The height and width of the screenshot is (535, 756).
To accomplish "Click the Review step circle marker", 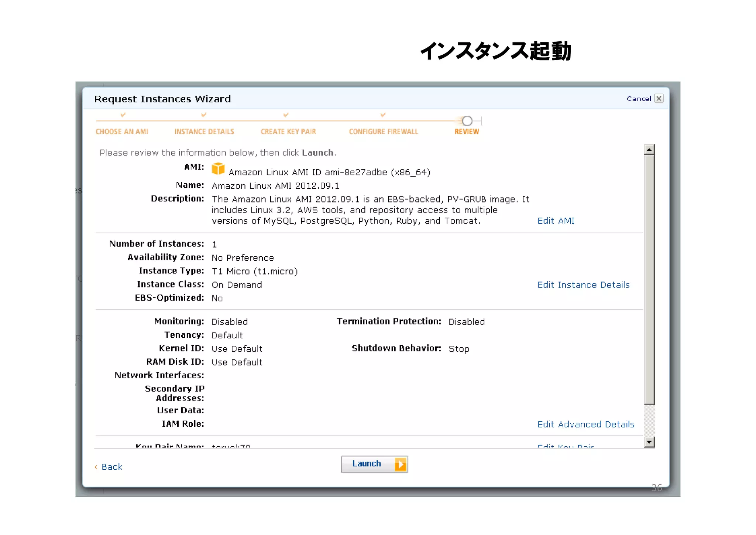I will coord(467,121).
